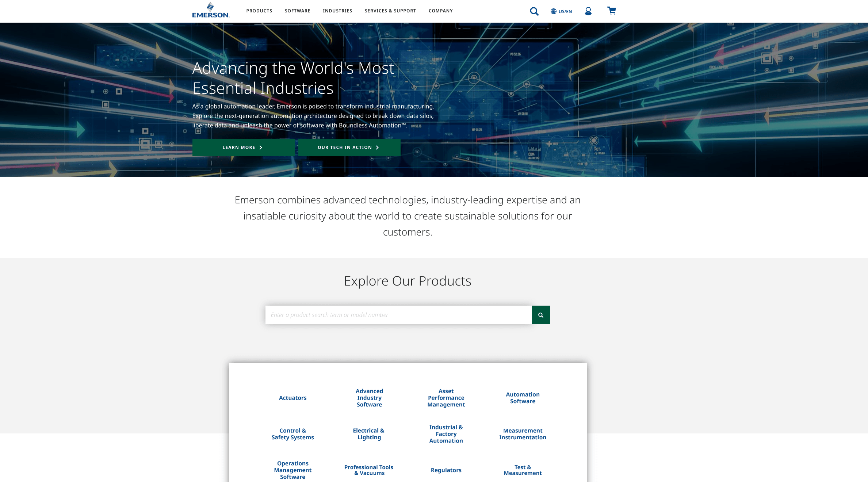Open Measurement Instrumentation category link
This screenshot has height=482, width=868.
pyautogui.click(x=523, y=434)
